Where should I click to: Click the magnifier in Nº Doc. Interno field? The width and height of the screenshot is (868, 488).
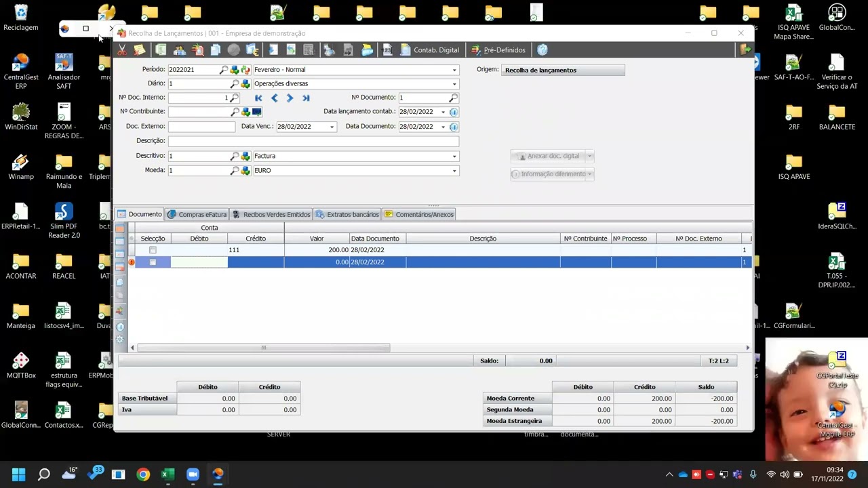(x=234, y=98)
